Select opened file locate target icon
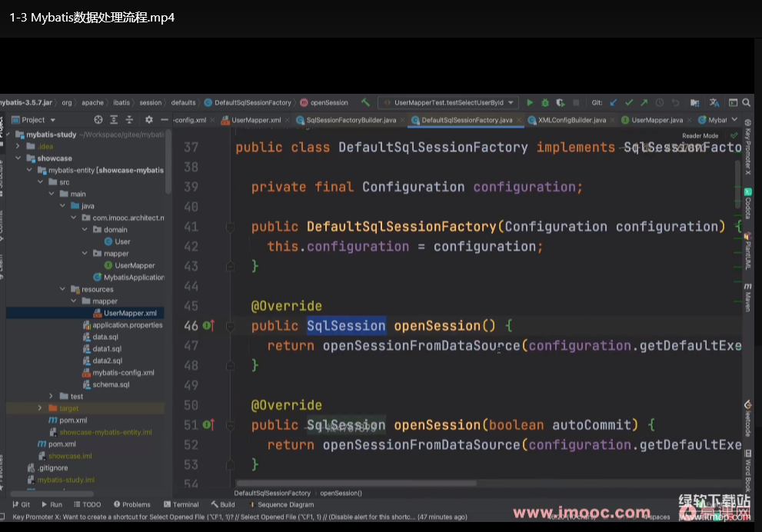The width and height of the screenshot is (762, 532). 98,120
